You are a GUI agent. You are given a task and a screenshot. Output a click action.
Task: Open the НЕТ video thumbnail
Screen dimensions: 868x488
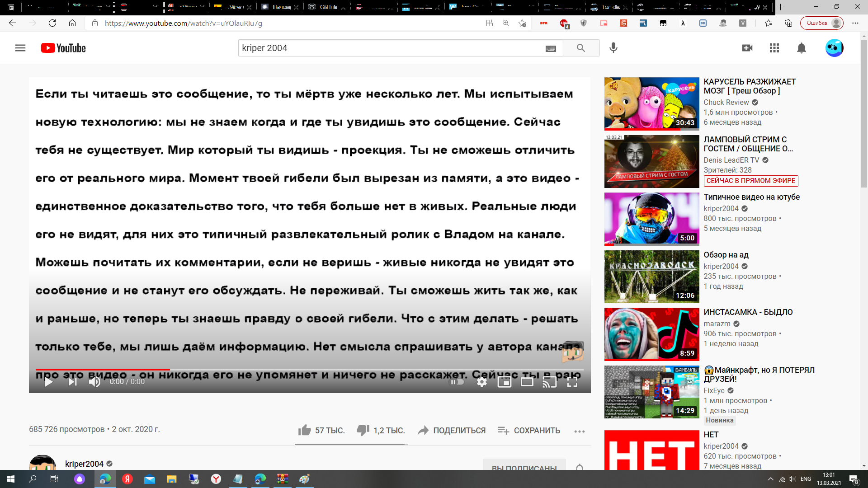pos(651,450)
